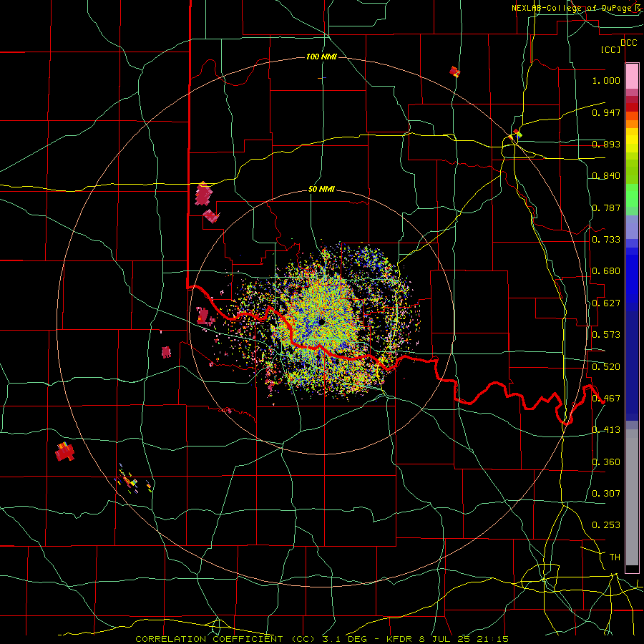Click the 0.733 legend value

pyautogui.click(x=606, y=240)
